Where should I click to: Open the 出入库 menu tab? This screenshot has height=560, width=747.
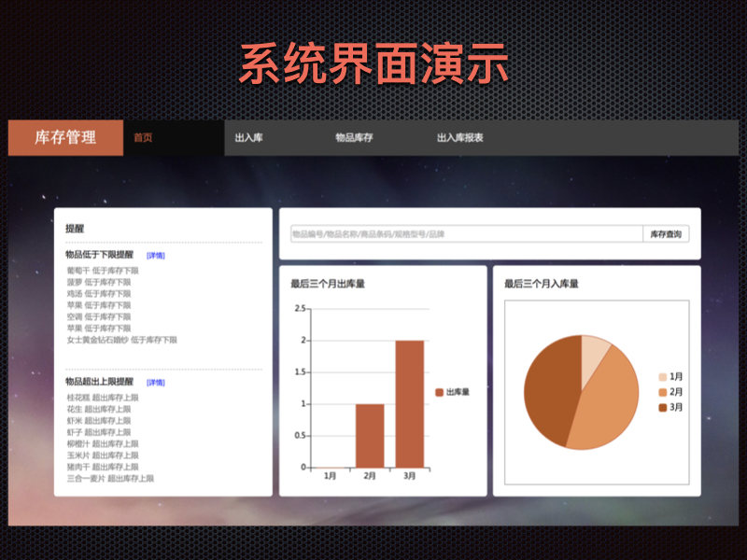coord(248,138)
